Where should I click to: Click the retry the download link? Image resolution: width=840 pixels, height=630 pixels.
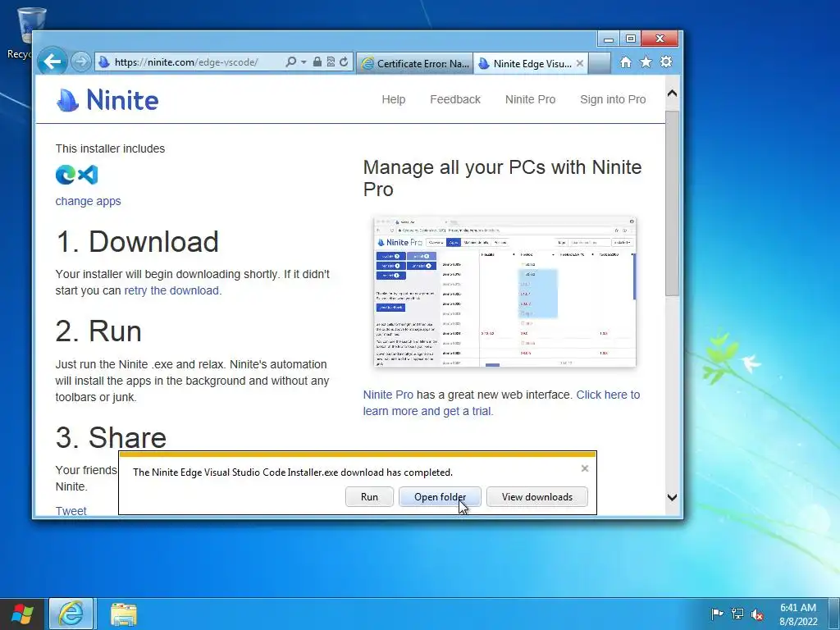coord(171,290)
